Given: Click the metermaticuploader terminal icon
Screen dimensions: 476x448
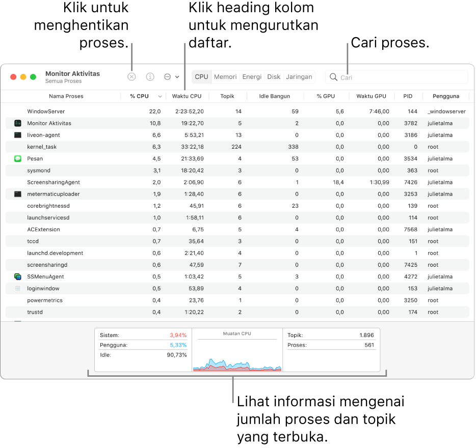Looking at the screenshot, I should (18, 194).
